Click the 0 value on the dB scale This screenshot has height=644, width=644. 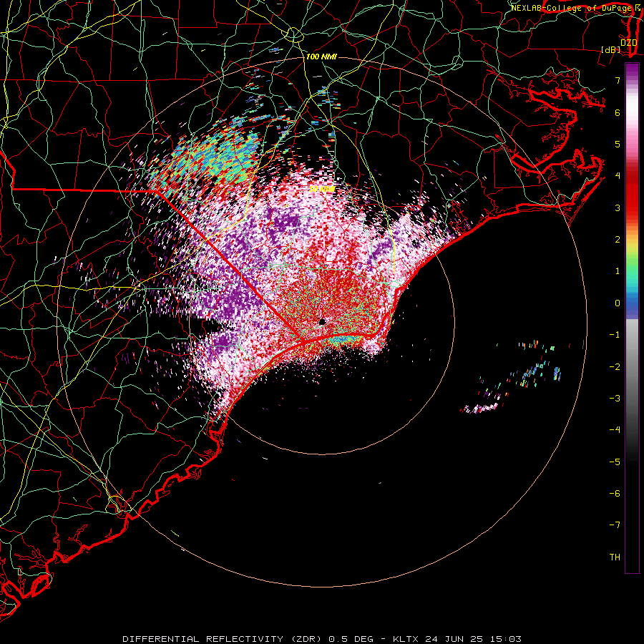pos(618,303)
